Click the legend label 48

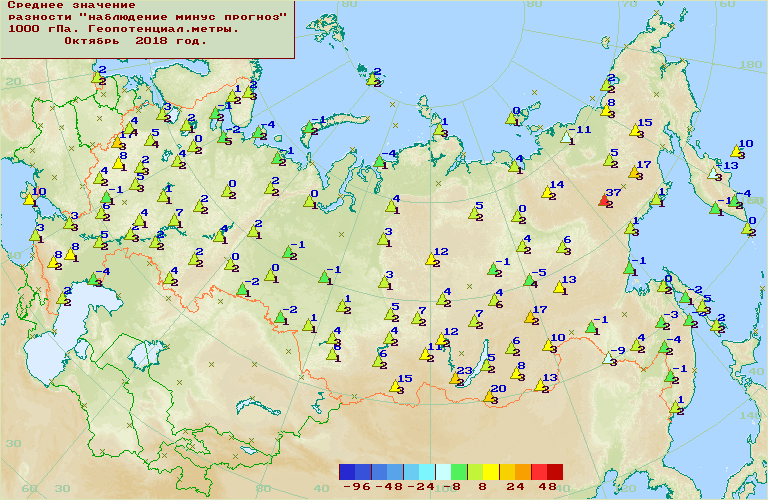[547, 487]
